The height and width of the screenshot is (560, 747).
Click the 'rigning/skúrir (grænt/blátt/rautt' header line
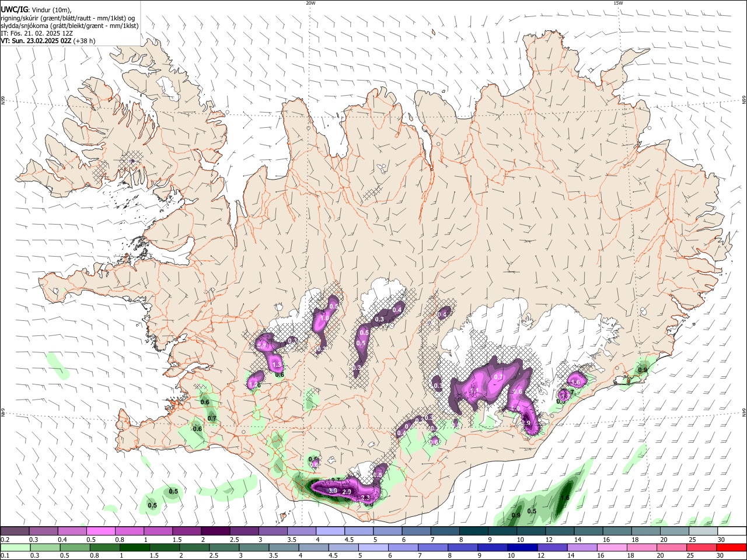click(x=68, y=17)
